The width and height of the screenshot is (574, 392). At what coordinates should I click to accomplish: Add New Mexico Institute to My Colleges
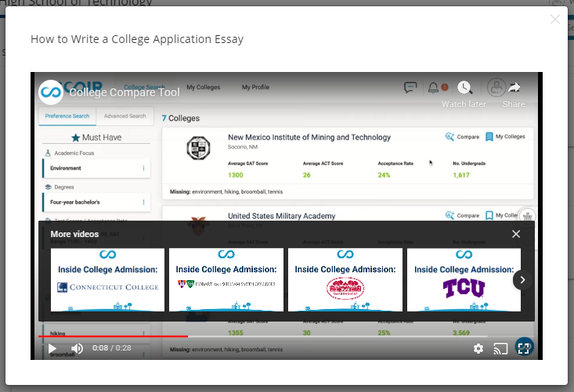click(x=505, y=137)
